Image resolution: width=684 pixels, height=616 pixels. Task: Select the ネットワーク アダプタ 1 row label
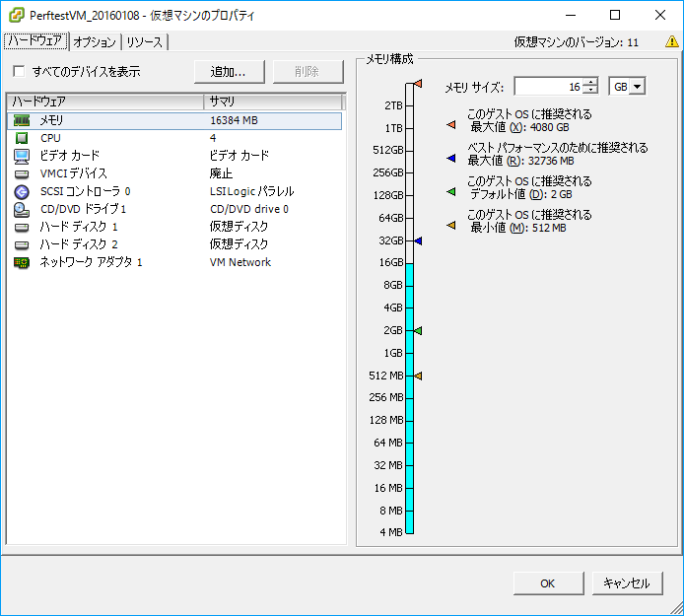92,262
